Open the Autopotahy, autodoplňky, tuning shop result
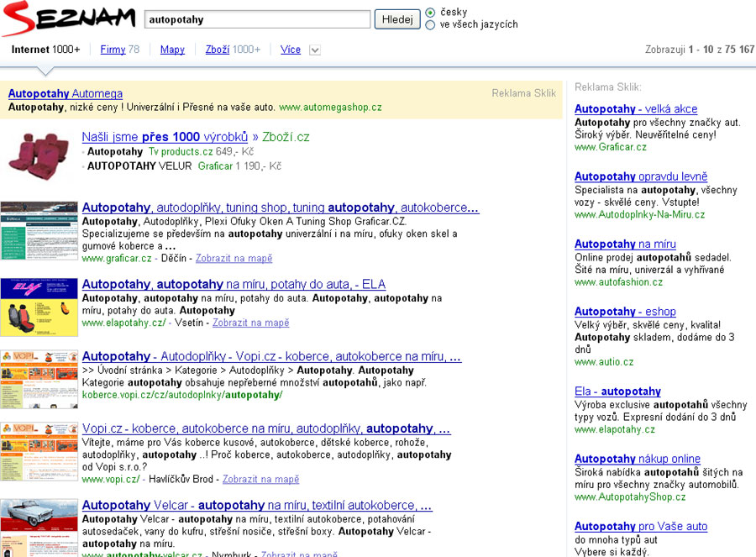The height and width of the screenshot is (557, 756). click(281, 208)
